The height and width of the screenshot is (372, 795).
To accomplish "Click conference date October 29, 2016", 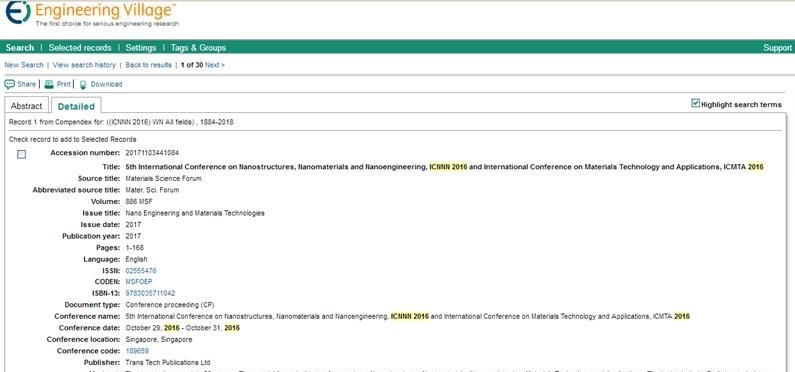I will [153, 328].
